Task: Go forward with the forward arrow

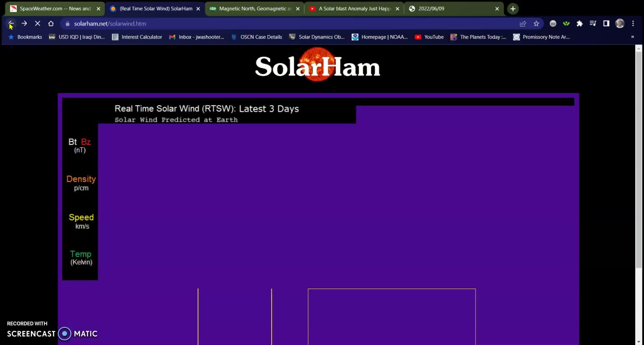Action: (24, 23)
